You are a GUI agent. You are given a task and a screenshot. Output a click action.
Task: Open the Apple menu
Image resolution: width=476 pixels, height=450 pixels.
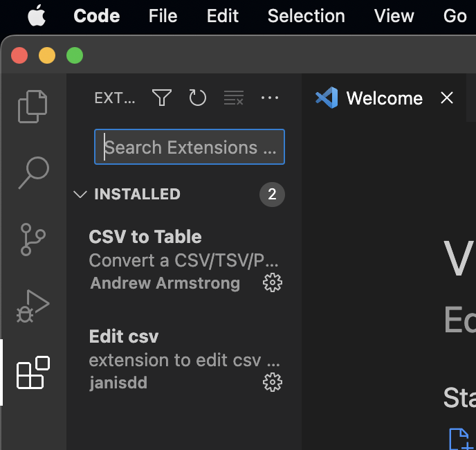[x=37, y=16]
